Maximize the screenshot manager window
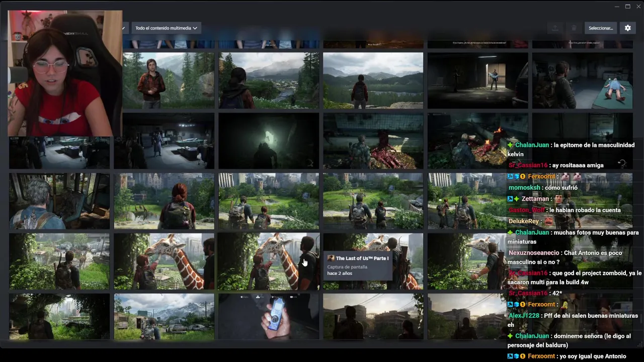The image size is (644, 362). coord(628,7)
